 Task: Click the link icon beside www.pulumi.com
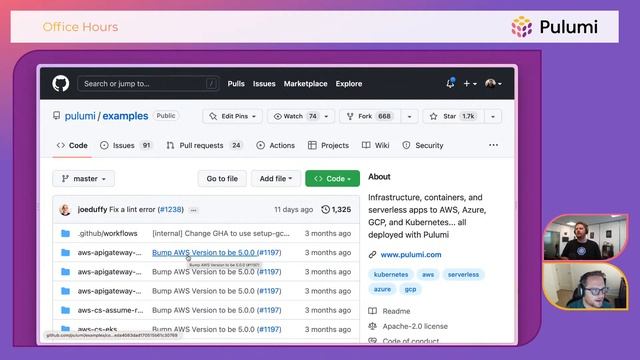point(372,255)
